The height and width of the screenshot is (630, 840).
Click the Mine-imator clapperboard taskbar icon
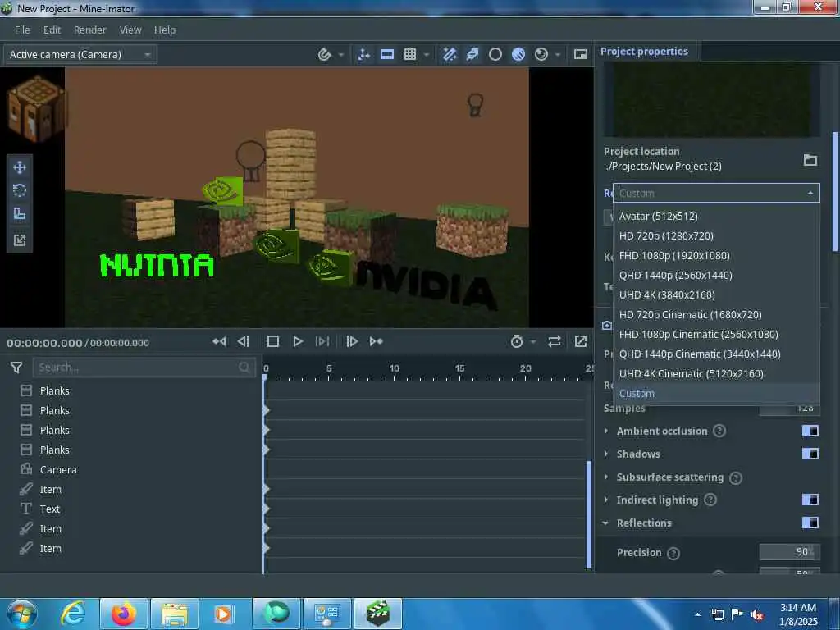pyautogui.click(x=377, y=614)
